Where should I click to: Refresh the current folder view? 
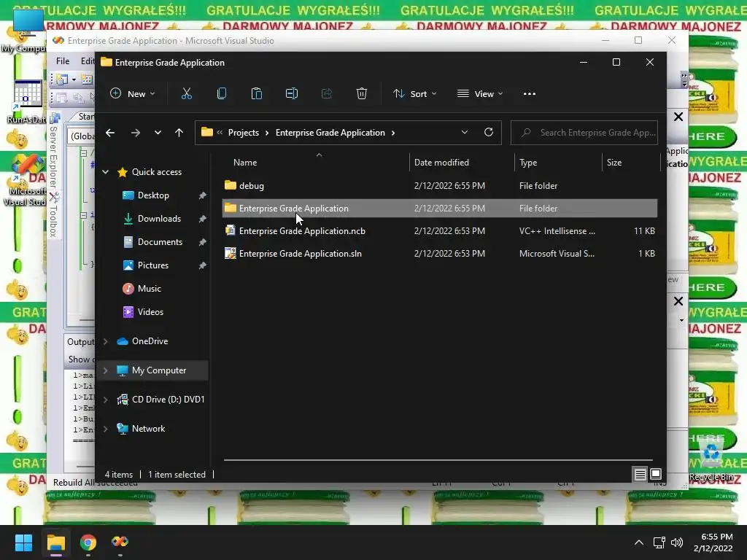point(489,133)
